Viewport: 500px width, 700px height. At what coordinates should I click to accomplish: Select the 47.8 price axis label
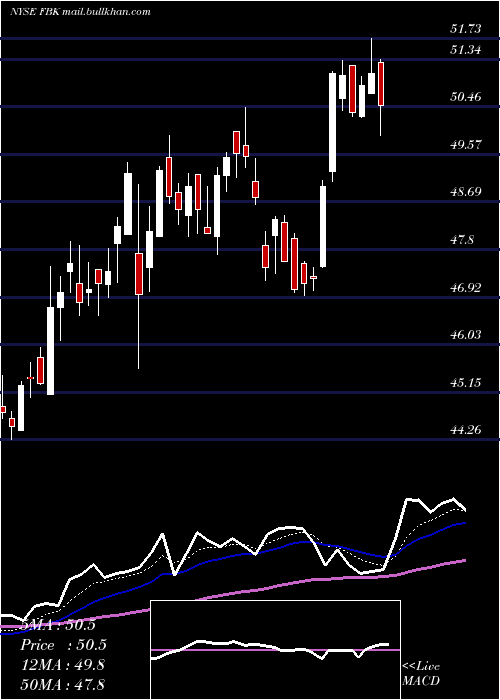click(462, 240)
